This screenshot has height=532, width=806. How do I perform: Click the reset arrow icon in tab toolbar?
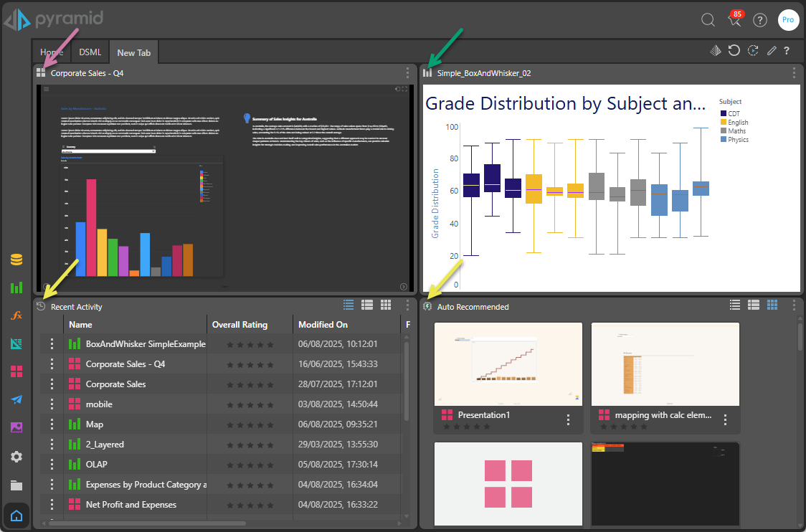point(734,50)
